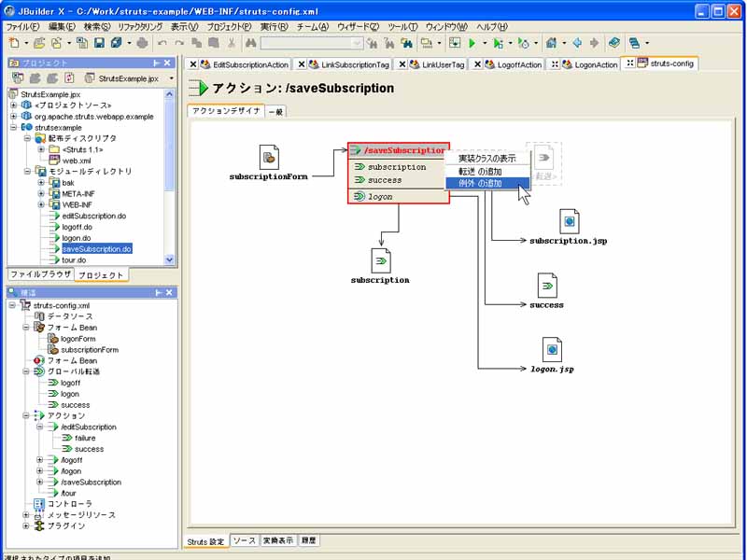
Task: Close the LogoffAction tab with its X
Action: (x=477, y=64)
